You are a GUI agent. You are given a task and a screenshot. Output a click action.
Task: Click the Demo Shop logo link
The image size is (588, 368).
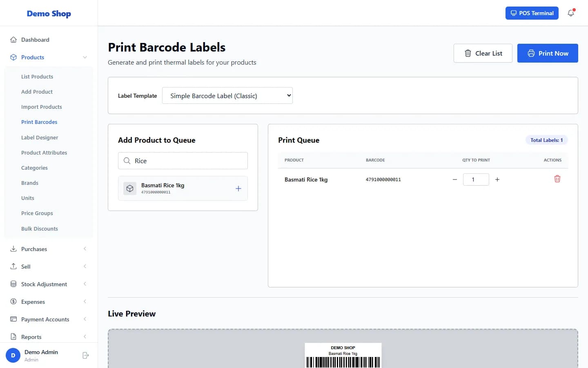[49, 13]
